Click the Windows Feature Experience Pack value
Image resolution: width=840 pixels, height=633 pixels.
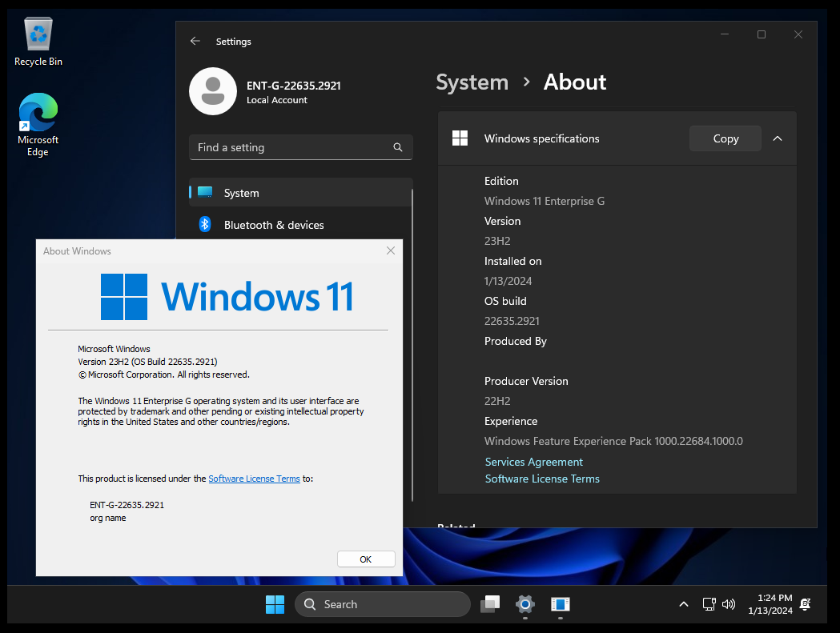pyautogui.click(x=613, y=441)
